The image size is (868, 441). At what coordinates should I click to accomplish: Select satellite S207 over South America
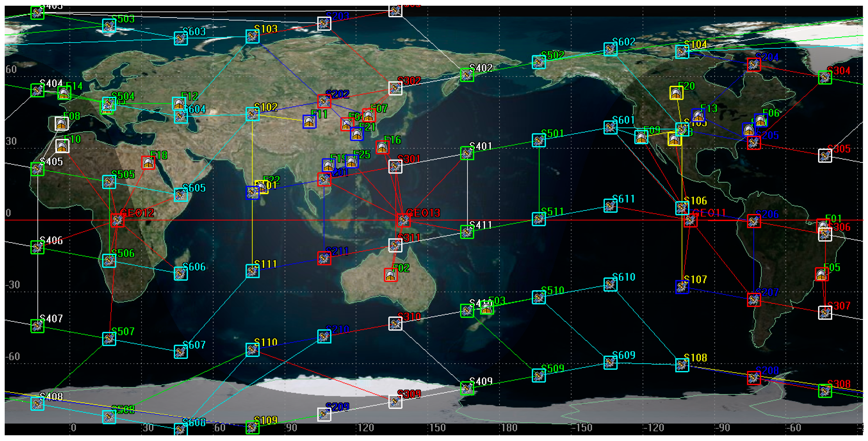[x=754, y=299]
